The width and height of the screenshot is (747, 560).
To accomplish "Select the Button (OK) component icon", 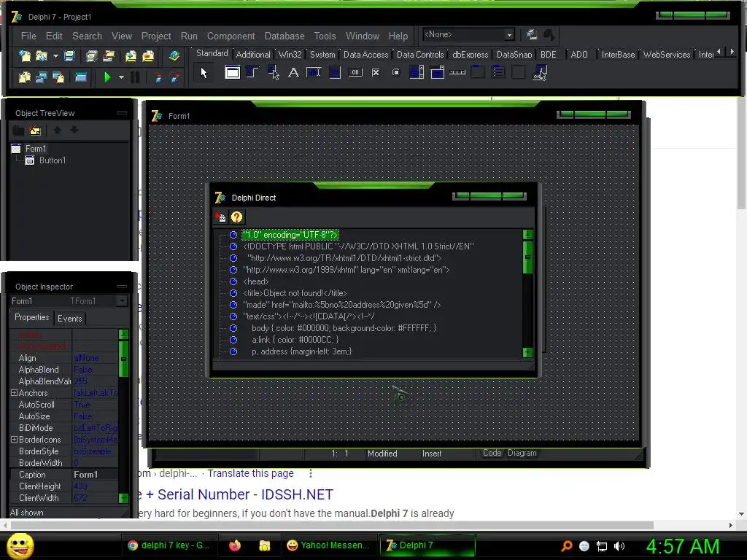I will pyautogui.click(x=355, y=72).
